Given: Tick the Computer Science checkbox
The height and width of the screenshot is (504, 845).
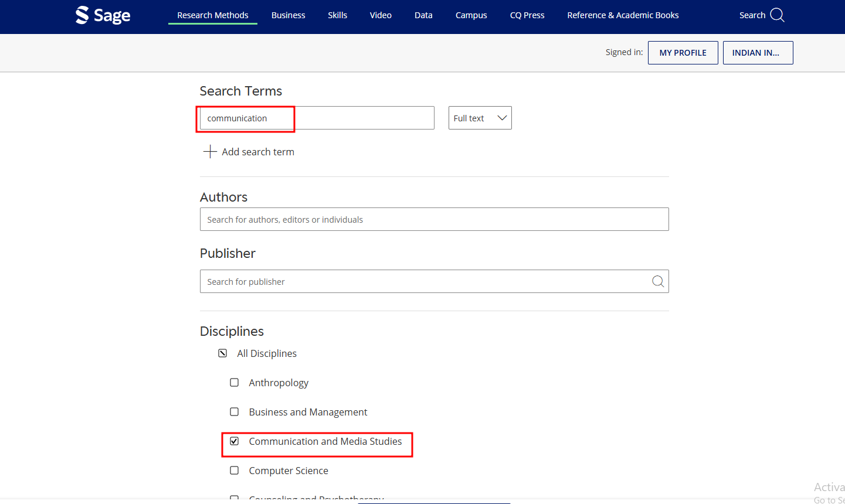Looking at the screenshot, I should (x=235, y=471).
